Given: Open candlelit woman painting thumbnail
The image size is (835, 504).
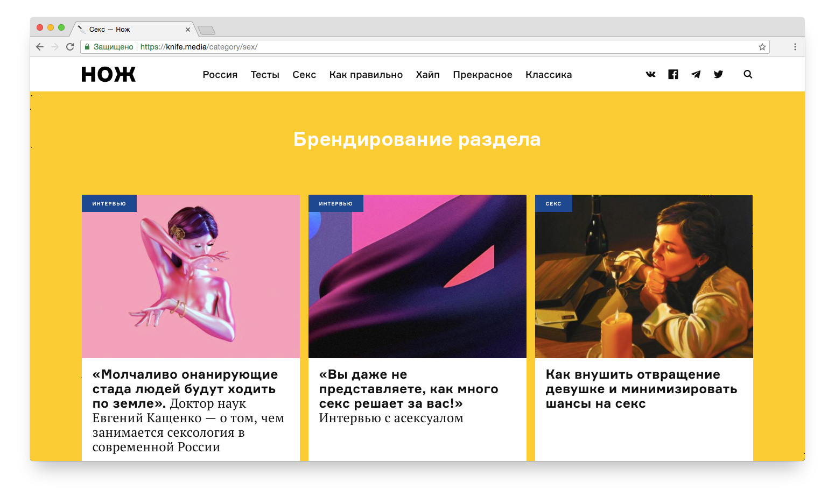Looking at the screenshot, I should point(644,276).
